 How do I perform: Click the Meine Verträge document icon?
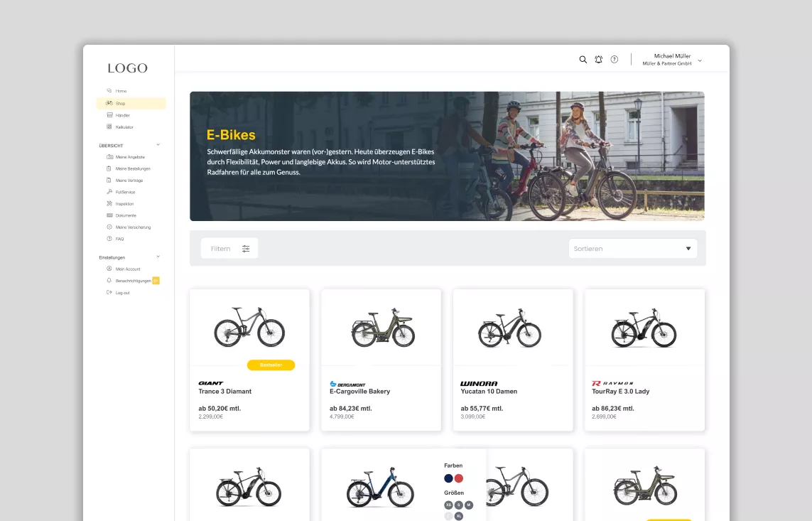[109, 181]
